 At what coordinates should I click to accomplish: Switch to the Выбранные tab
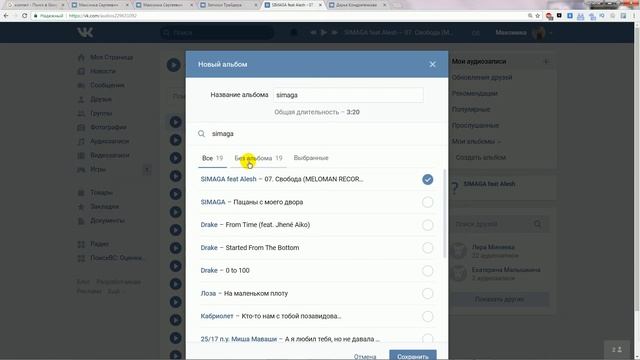[311, 158]
